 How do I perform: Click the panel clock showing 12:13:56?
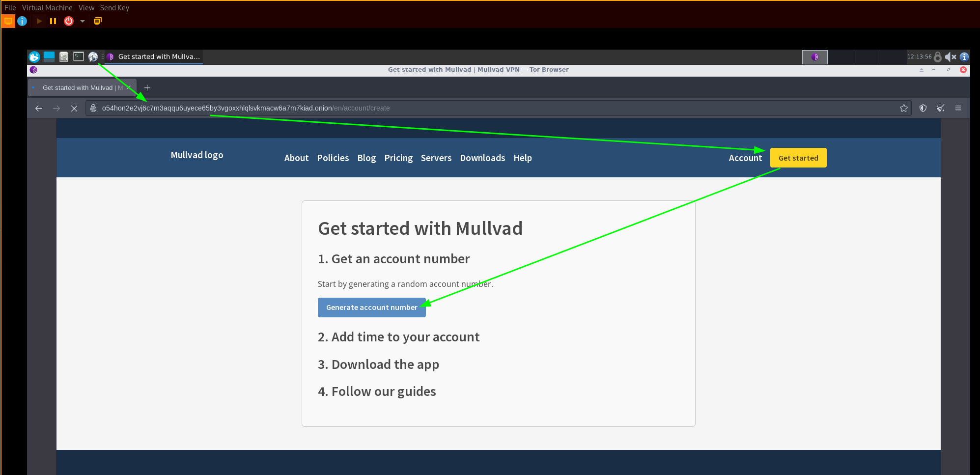(919, 56)
